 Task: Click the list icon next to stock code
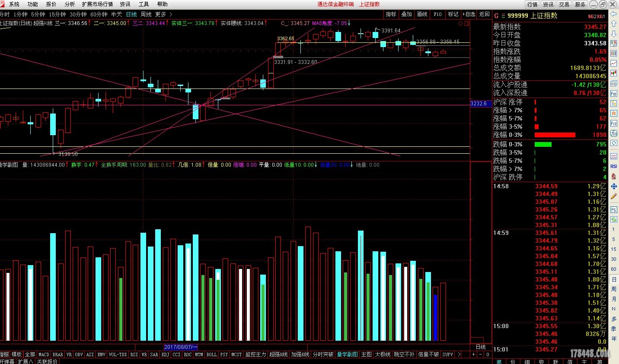(503, 16)
